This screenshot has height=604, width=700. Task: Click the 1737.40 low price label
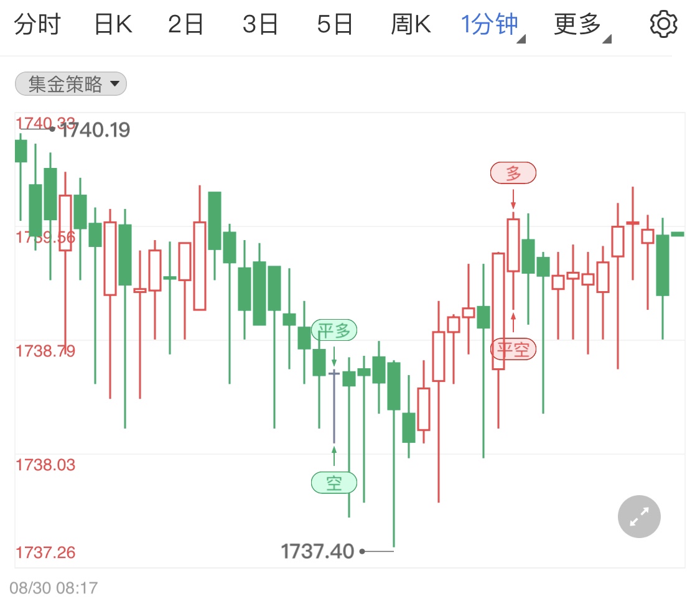click(317, 551)
